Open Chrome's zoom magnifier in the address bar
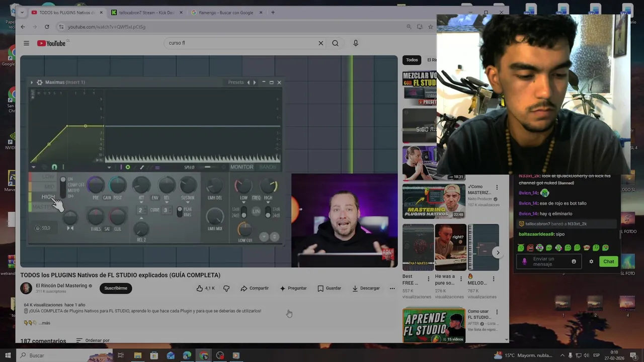644x362 pixels. 408,27
